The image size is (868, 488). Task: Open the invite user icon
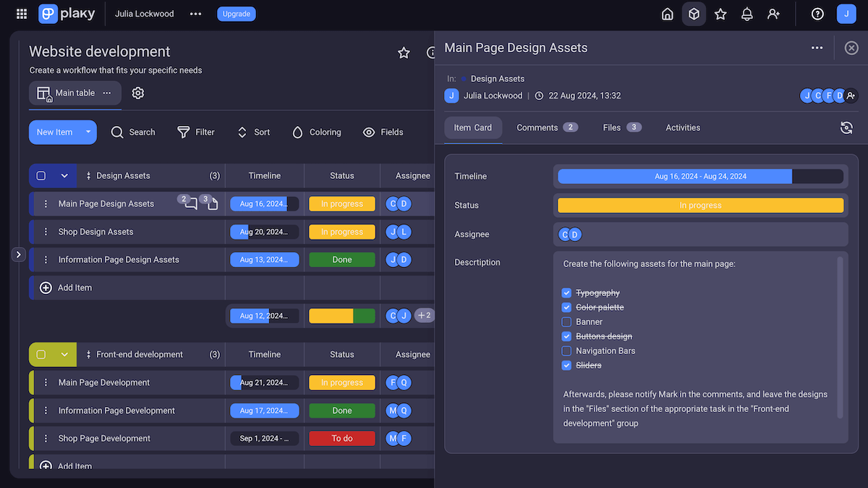(x=774, y=14)
